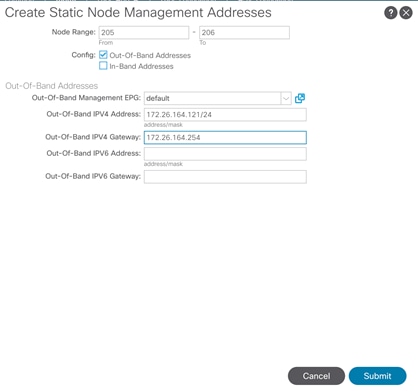Enable the In-Band Addresses checkbox
This screenshot has height=391, width=418.
(x=103, y=66)
